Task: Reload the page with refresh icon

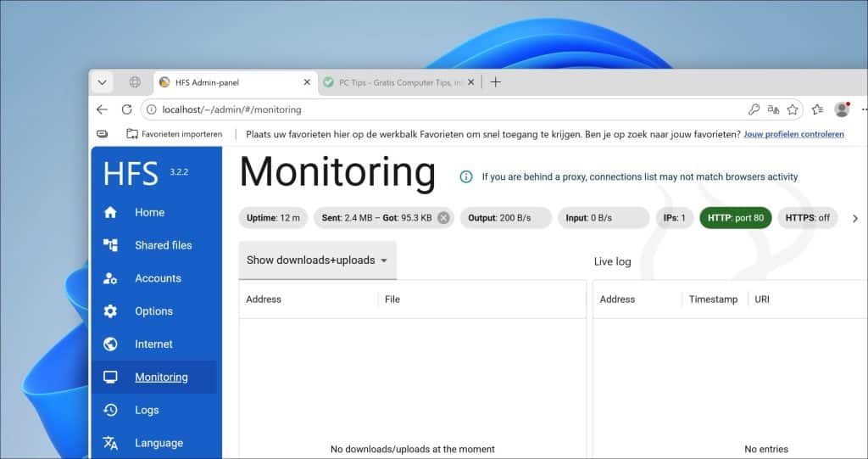Action: pyautogui.click(x=127, y=109)
